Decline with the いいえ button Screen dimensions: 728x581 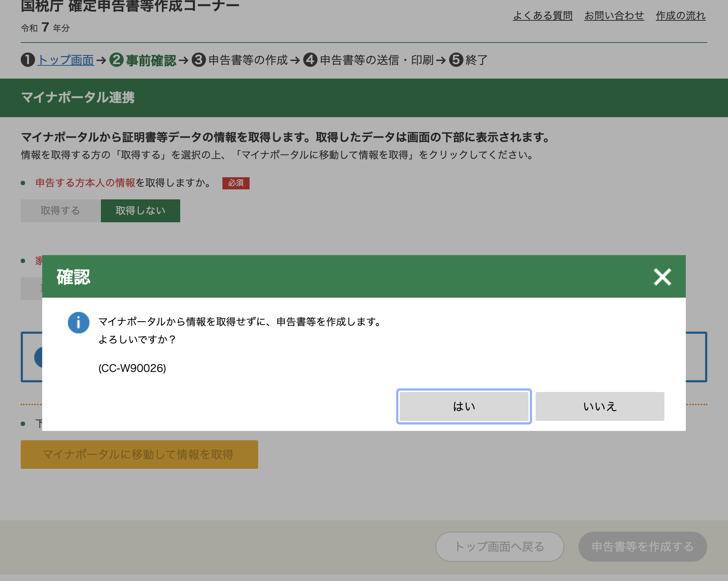click(x=600, y=406)
